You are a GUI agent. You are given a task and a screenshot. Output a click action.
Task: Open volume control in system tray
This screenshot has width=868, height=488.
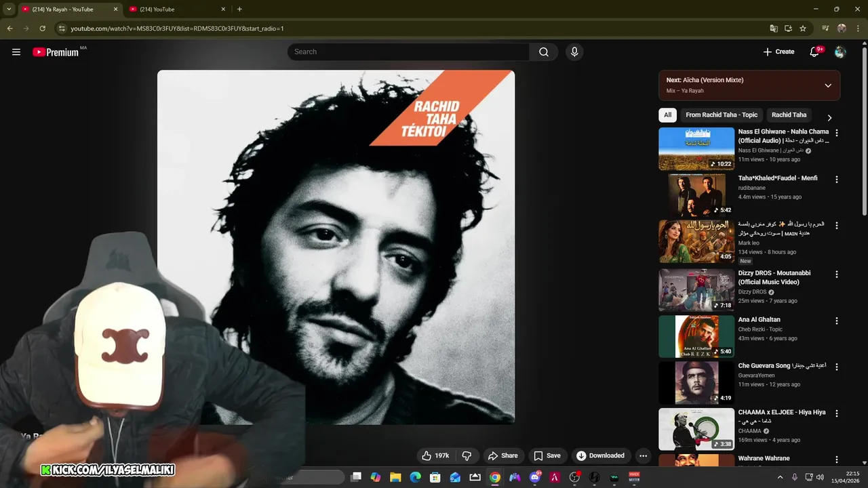[820, 477]
